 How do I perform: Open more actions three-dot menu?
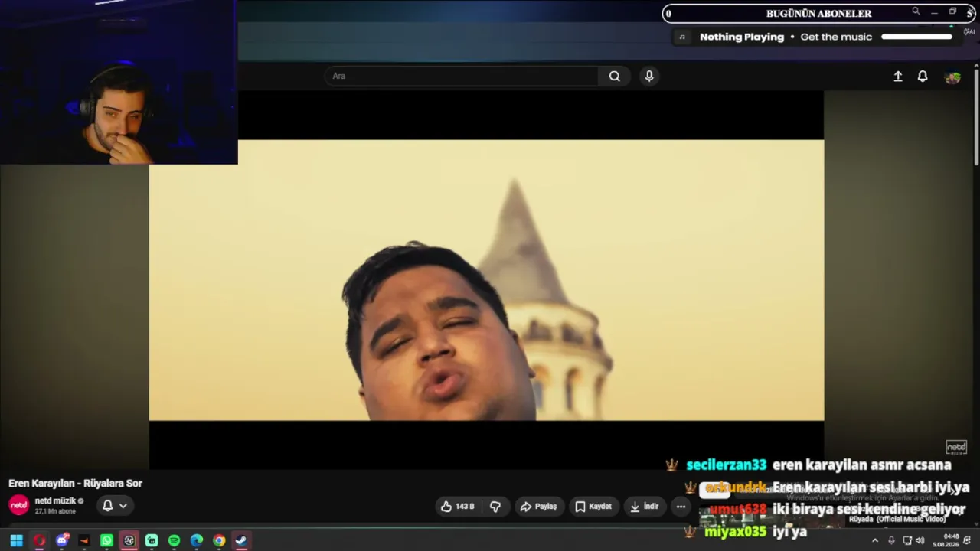point(681,507)
